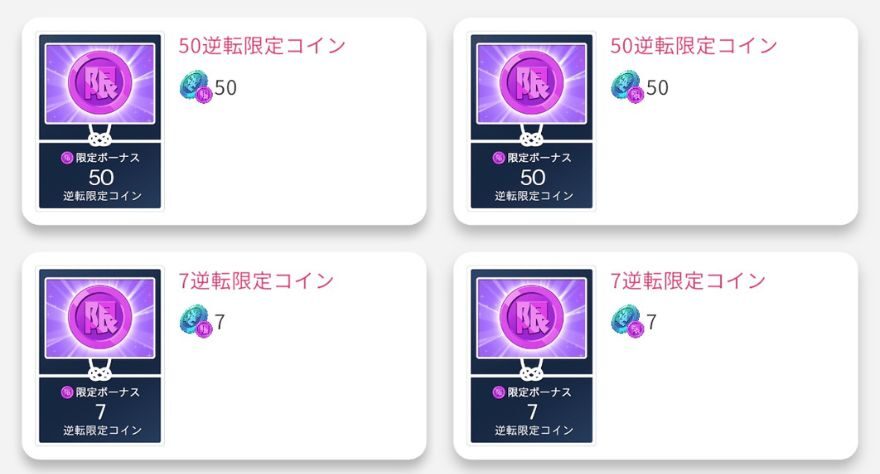Click the price 50 in the top-right card

click(658, 89)
